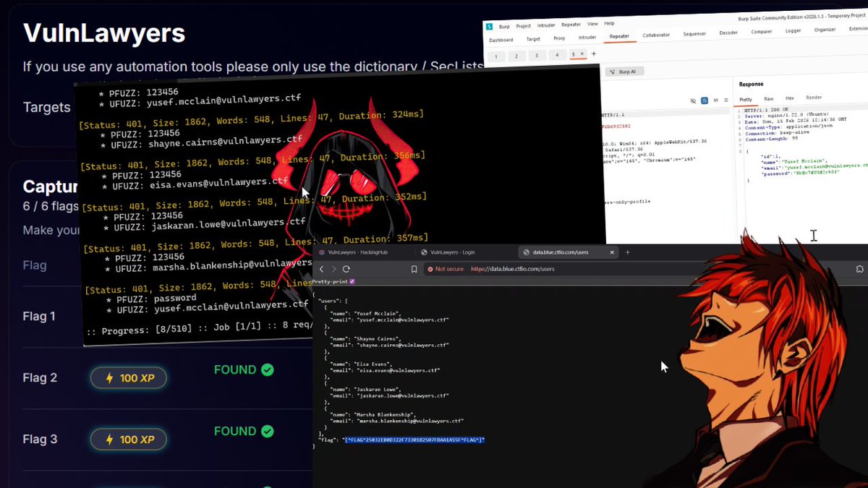Viewport: 868px width, 488px height.
Task: Click the Burp AI button
Action: (x=623, y=72)
